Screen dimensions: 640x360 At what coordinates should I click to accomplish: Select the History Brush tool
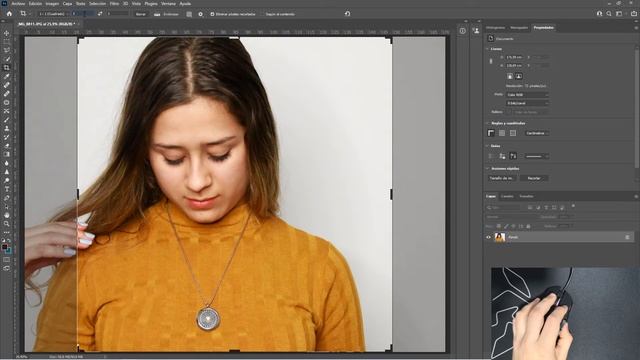click(7, 137)
